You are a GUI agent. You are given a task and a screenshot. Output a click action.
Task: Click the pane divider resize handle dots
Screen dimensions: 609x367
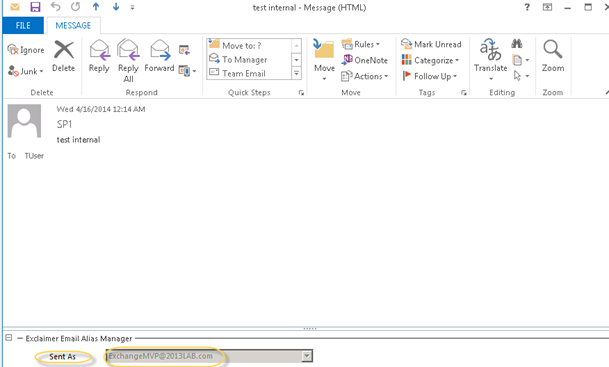[310, 329]
